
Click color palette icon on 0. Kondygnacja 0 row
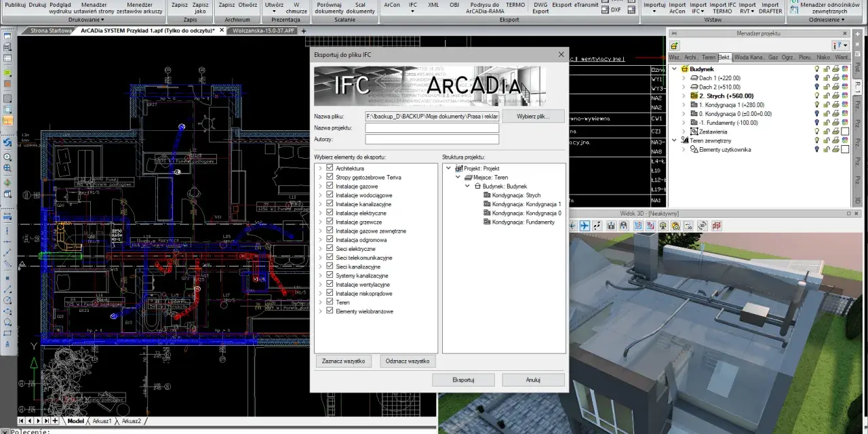[x=845, y=114]
